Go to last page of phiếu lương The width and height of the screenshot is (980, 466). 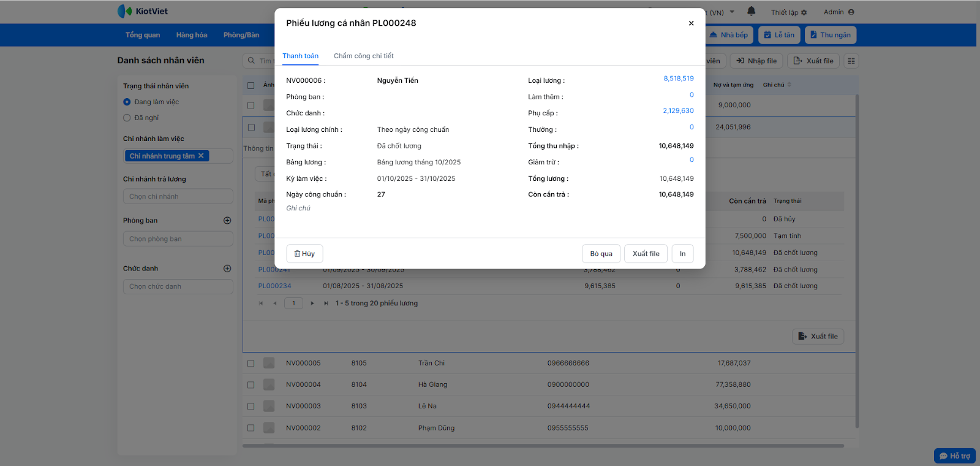[x=326, y=304]
